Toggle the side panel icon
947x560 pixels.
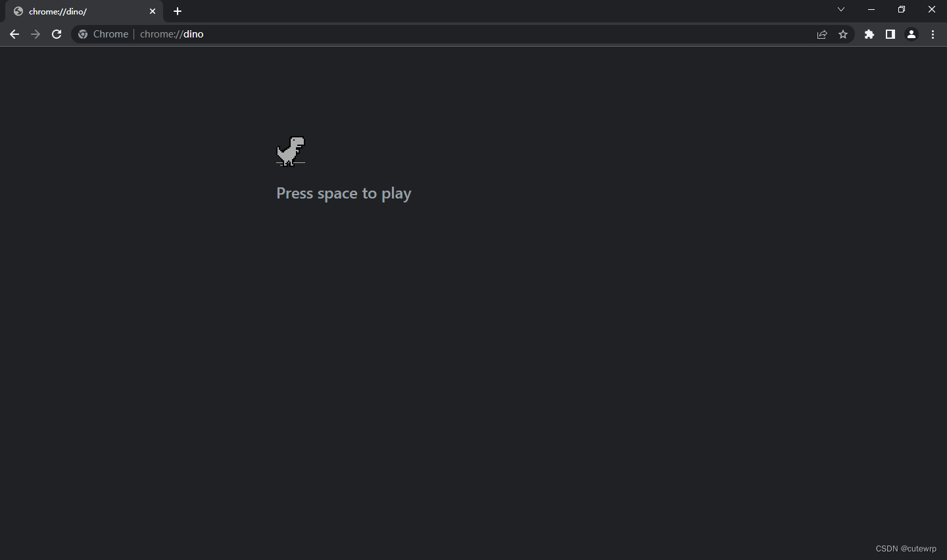point(890,34)
